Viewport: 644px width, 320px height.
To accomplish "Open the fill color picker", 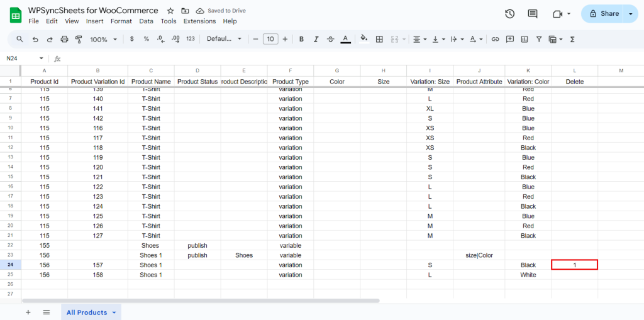I will [x=364, y=39].
